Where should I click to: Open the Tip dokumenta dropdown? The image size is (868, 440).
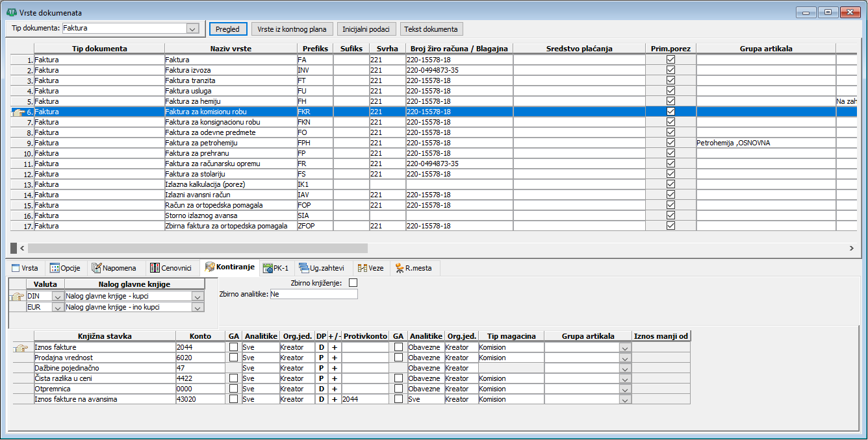click(x=192, y=29)
